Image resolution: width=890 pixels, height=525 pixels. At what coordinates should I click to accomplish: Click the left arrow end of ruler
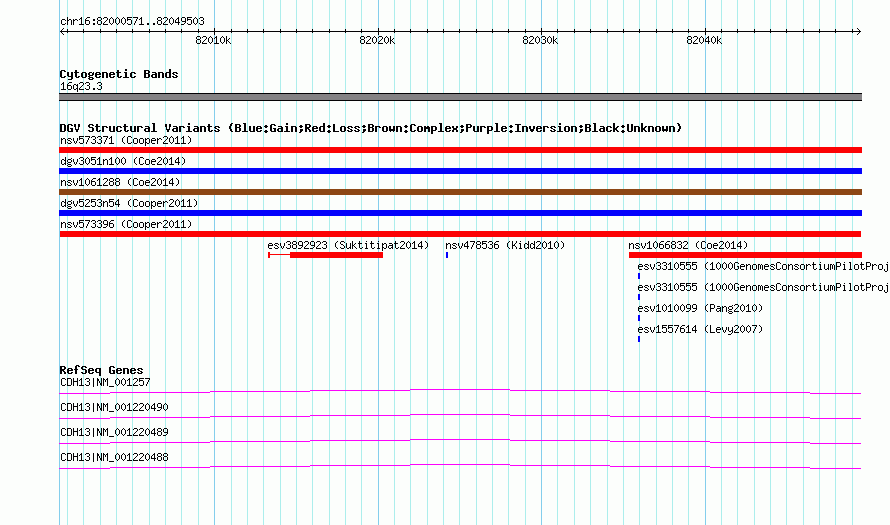[x=62, y=31]
